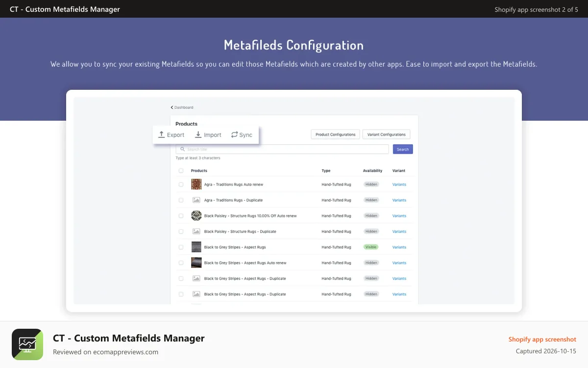Click the Export upload icon
588x368 pixels.
point(161,134)
